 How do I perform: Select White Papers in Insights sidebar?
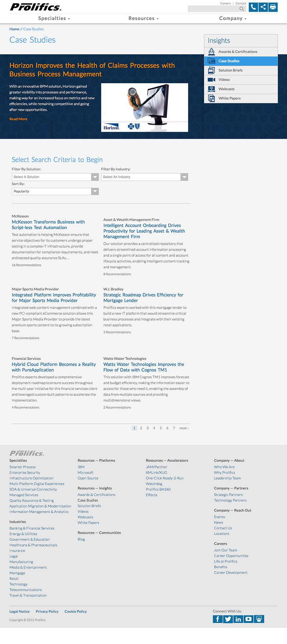(230, 98)
